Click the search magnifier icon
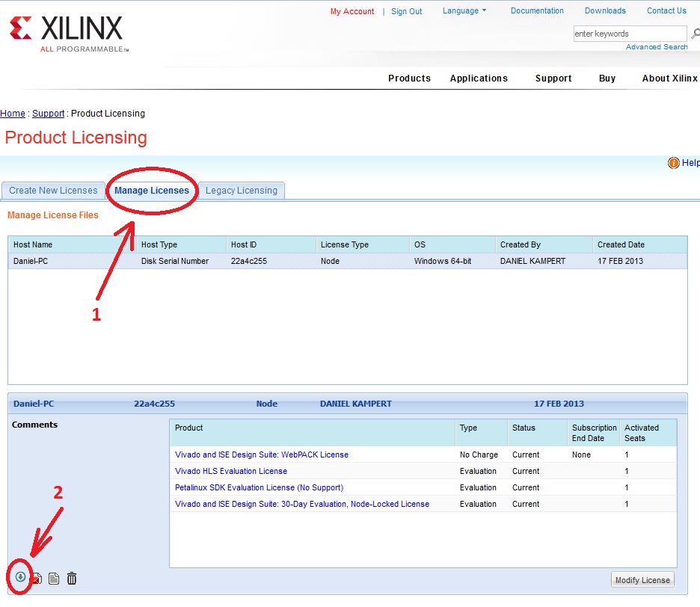700x607 pixels. click(695, 34)
